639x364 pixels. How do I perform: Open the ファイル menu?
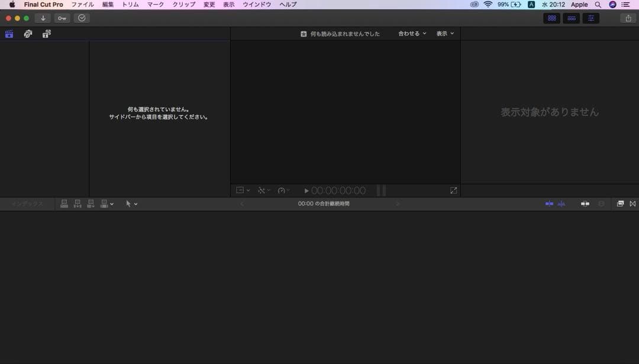82,4
